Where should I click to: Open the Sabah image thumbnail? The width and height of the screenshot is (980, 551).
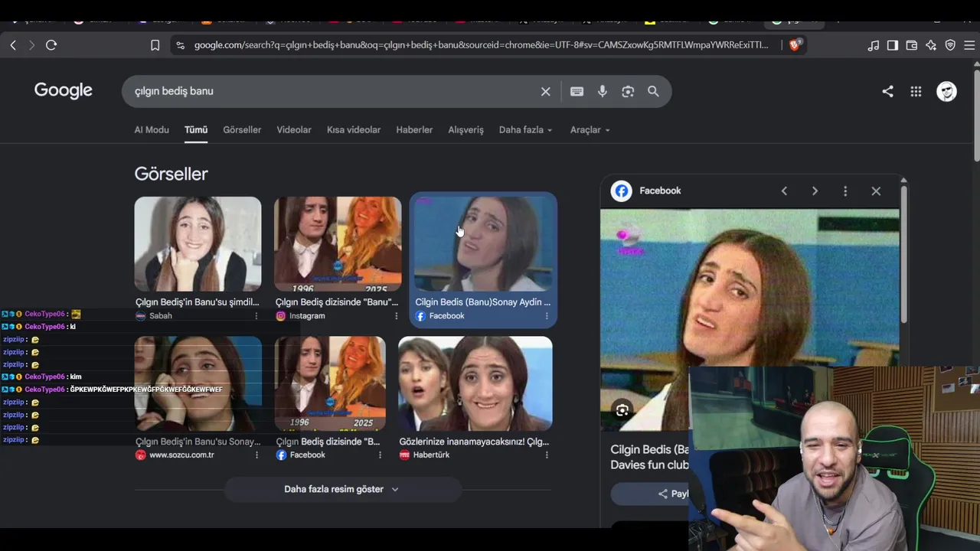198,244
